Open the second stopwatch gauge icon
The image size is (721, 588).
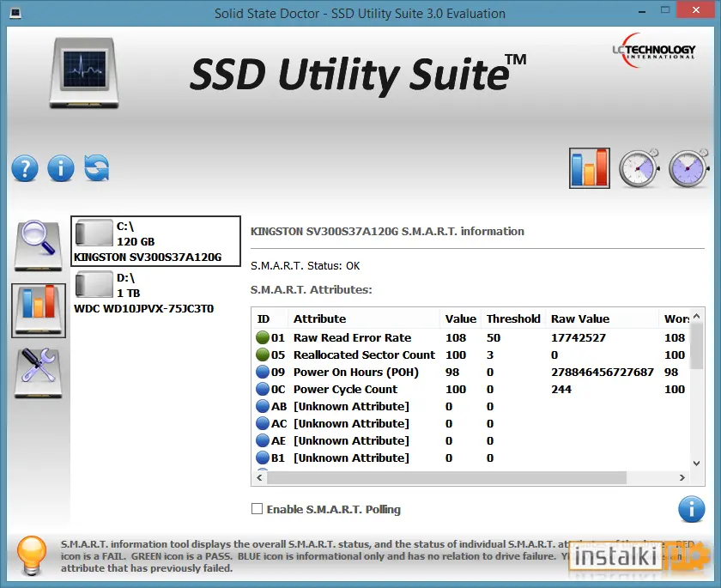[688, 168]
